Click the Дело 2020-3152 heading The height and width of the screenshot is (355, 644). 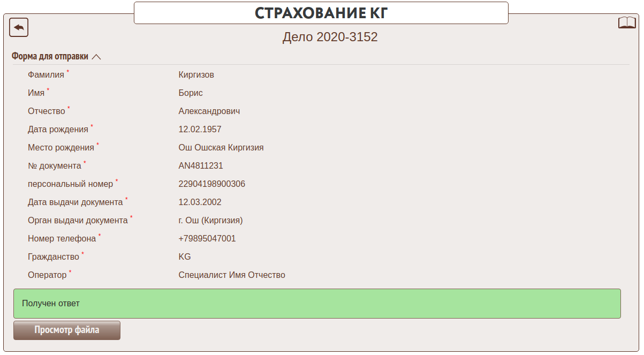tap(330, 37)
